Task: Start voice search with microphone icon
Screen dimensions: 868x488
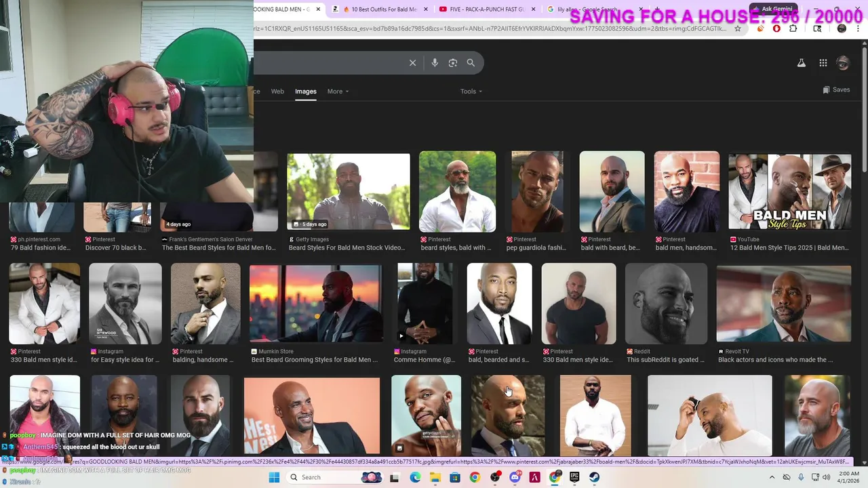Action: (x=435, y=63)
